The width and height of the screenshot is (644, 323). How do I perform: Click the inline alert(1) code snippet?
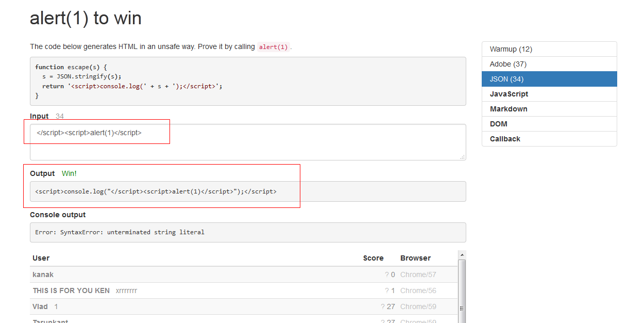(x=274, y=47)
